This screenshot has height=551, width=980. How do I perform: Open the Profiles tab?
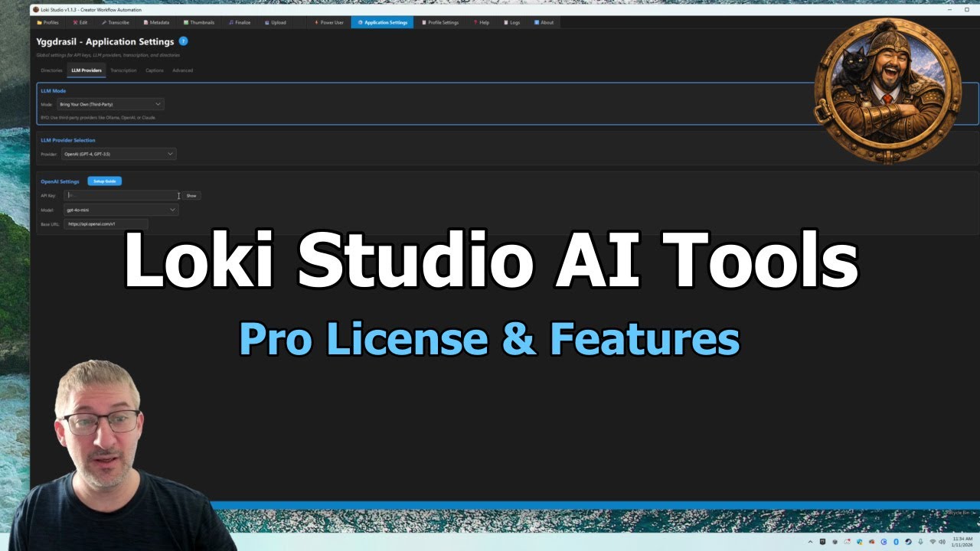(48, 22)
